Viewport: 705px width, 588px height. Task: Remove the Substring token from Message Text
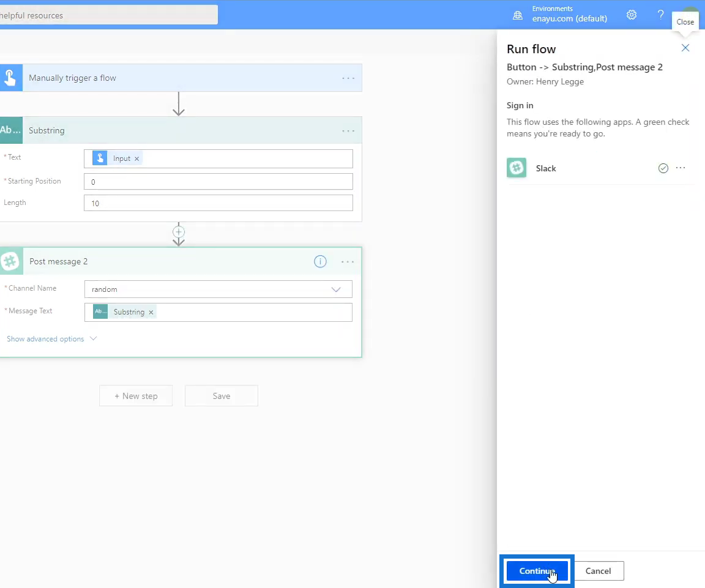pos(151,312)
